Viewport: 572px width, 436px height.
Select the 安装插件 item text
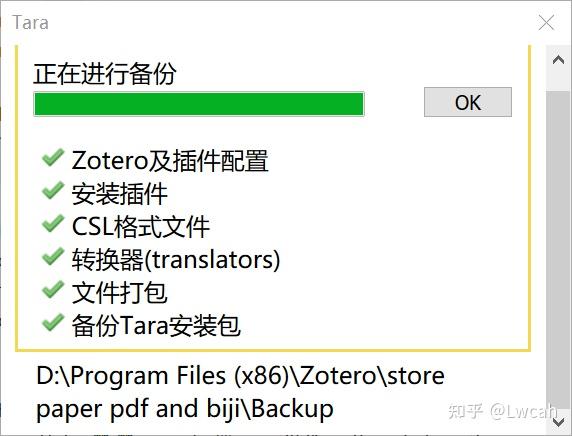pyautogui.click(x=120, y=193)
